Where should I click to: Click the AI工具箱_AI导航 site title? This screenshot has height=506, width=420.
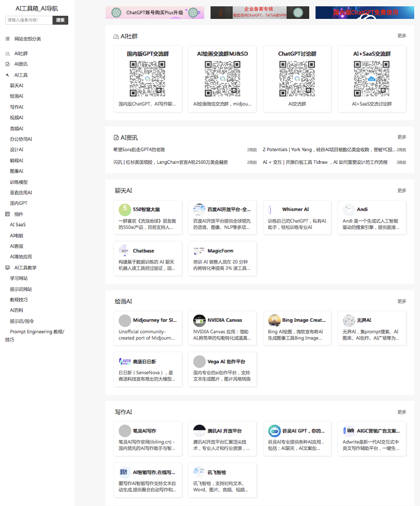[37, 8]
